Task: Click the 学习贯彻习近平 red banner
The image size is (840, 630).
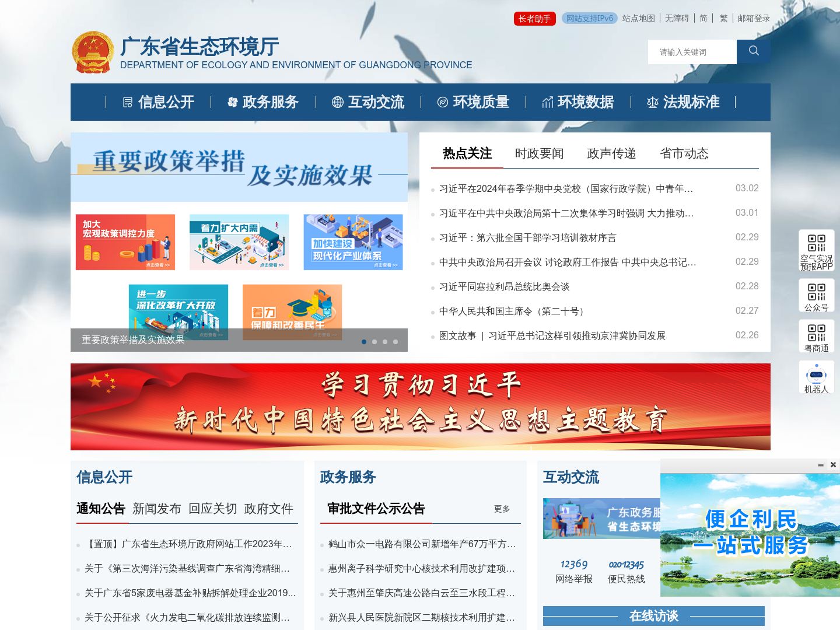Action: pyautogui.click(x=421, y=407)
